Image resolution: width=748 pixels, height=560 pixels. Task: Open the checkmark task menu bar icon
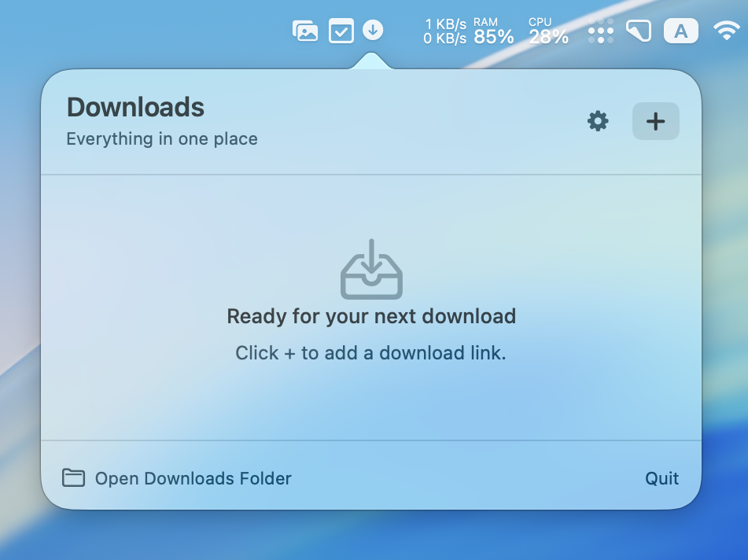point(341,31)
